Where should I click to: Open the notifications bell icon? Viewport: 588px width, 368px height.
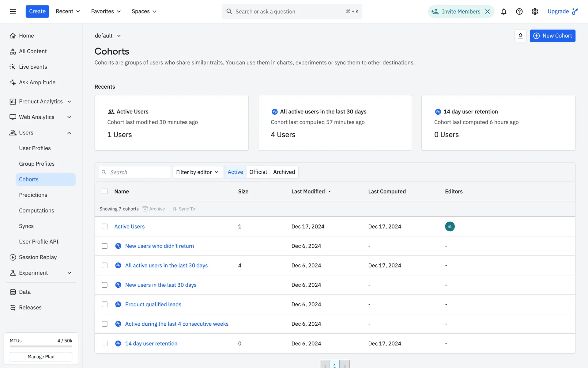pyautogui.click(x=503, y=12)
